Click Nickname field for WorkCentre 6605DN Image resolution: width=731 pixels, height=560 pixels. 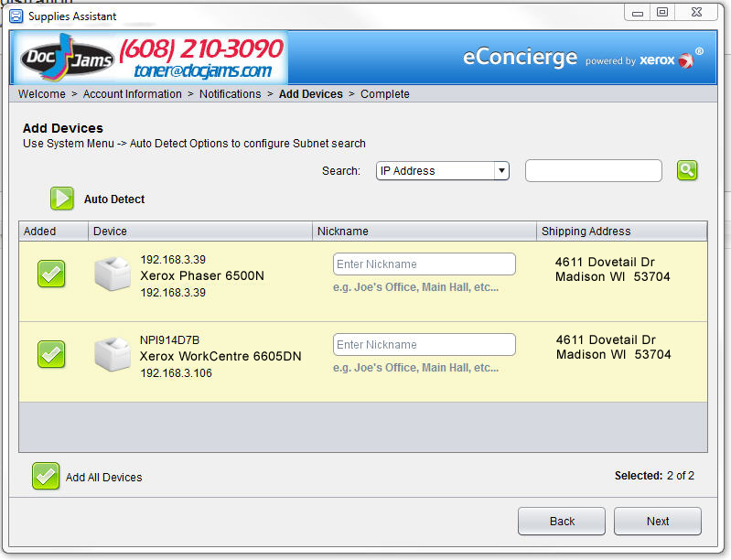424,345
